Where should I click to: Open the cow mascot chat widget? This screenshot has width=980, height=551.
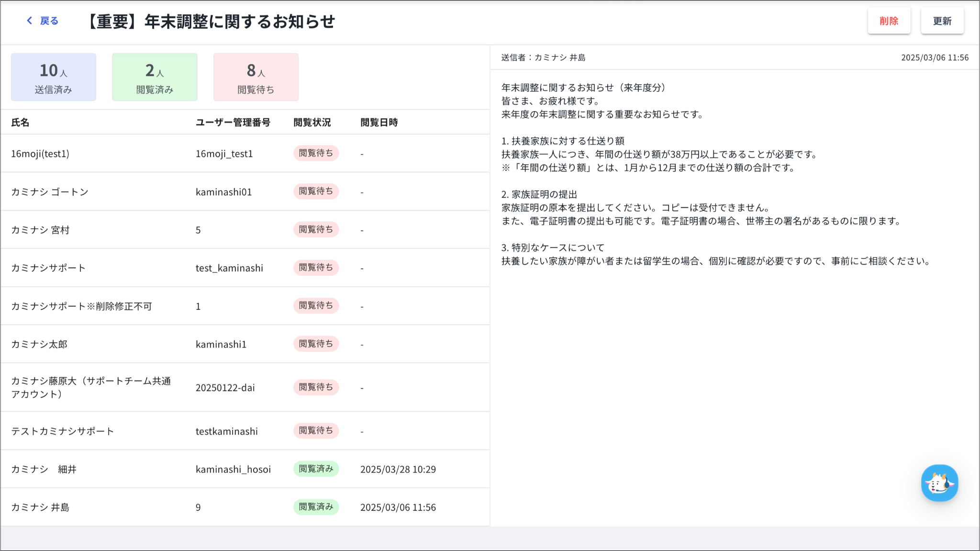[939, 483]
